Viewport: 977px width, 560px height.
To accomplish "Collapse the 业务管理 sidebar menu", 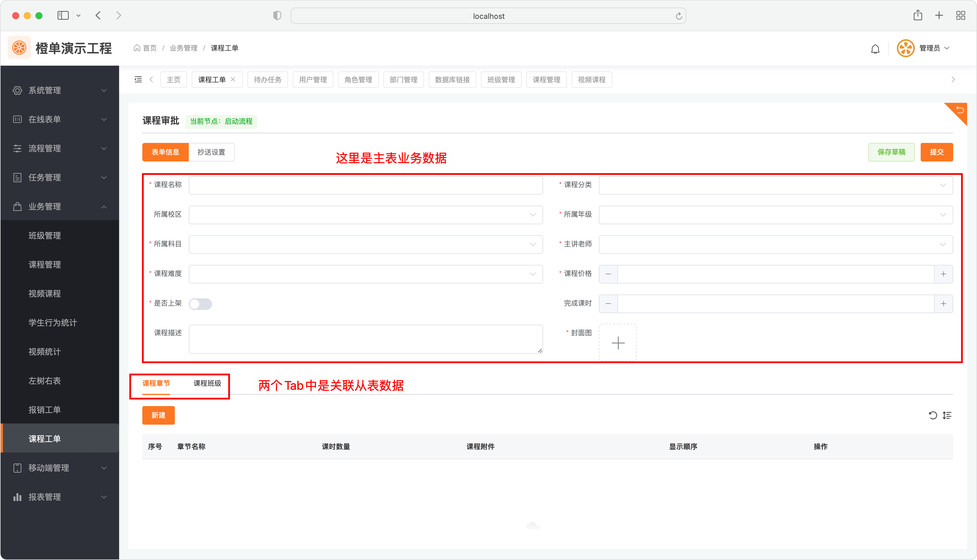I will 60,207.
